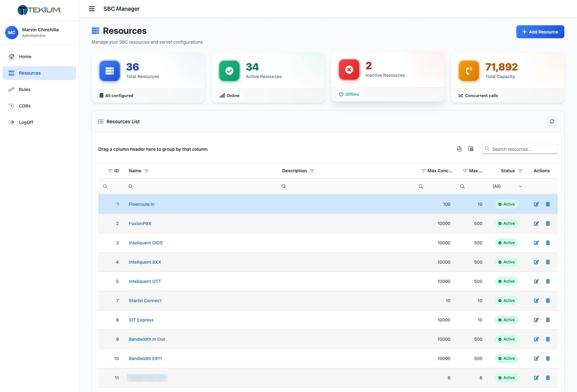Edit the Inteliquent OTT resource
The height and width of the screenshot is (392, 577).
point(536,281)
